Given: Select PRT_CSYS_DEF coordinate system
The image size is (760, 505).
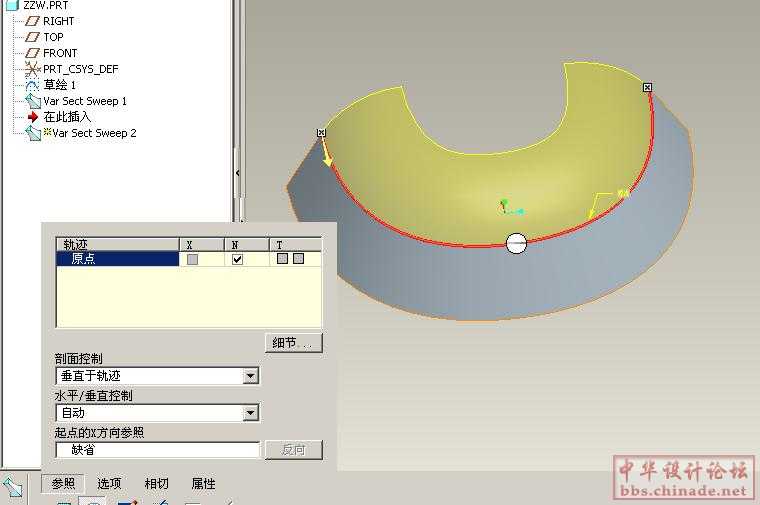Looking at the screenshot, I should point(72,69).
